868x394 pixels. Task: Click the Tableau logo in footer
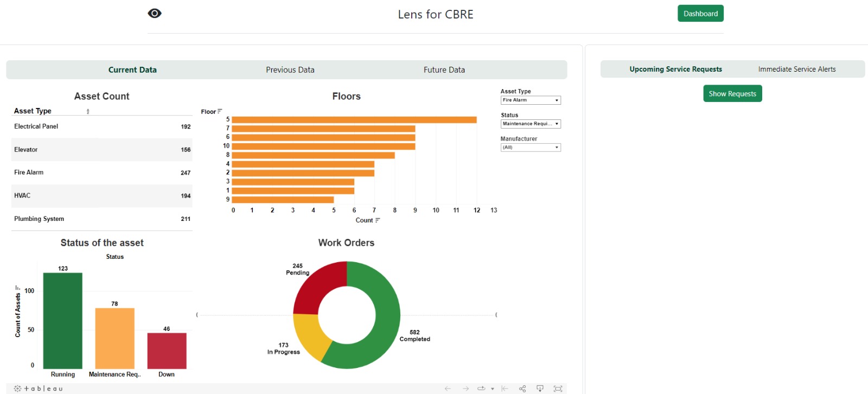point(39,389)
